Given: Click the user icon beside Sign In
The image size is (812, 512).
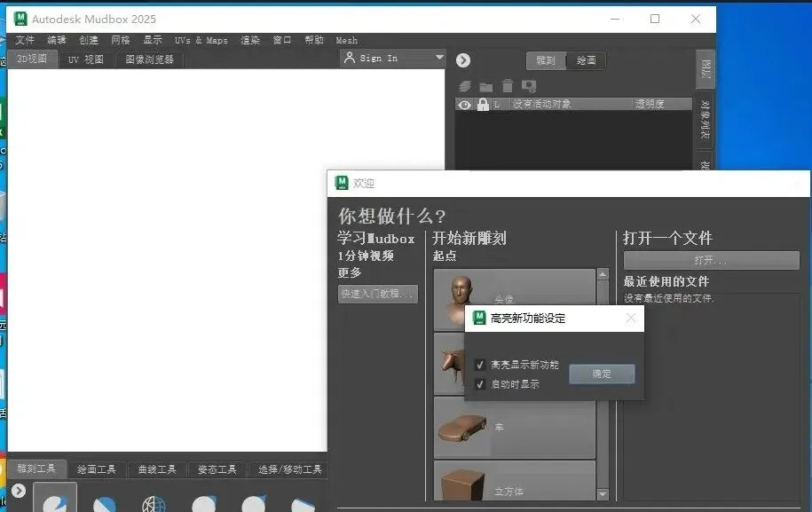Looking at the screenshot, I should coord(350,58).
